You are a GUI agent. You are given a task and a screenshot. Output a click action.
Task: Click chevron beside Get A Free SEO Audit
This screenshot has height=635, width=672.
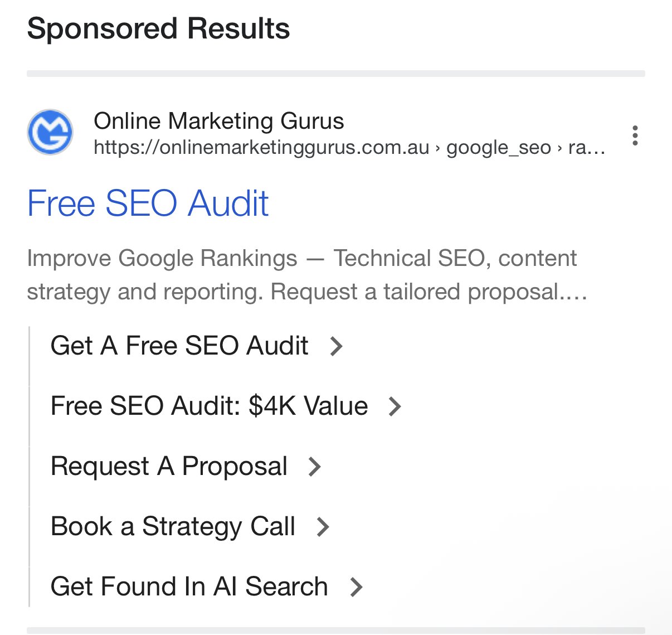(336, 346)
